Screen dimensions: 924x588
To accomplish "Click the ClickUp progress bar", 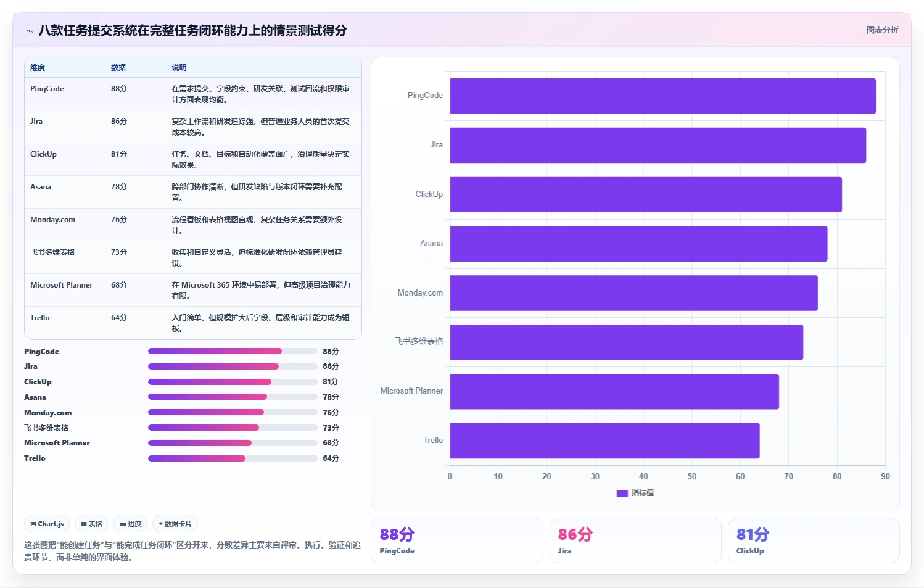I will (x=233, y=382).
